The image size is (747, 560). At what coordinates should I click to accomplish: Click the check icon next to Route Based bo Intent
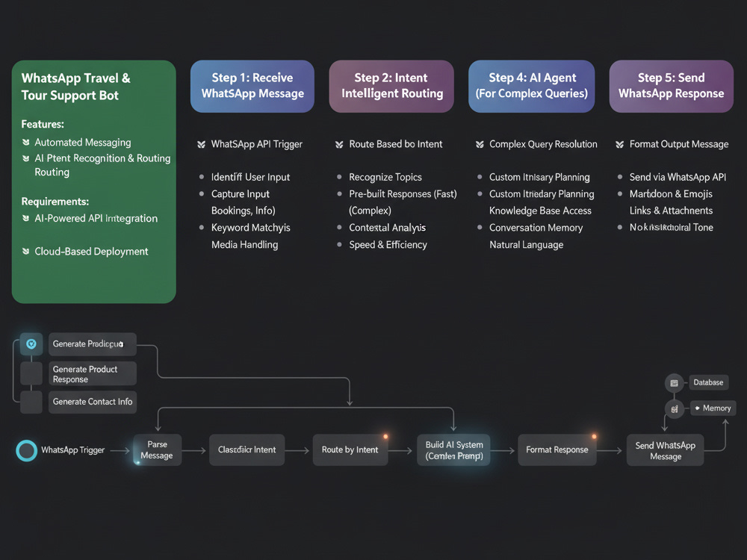[x=339, y=144]
